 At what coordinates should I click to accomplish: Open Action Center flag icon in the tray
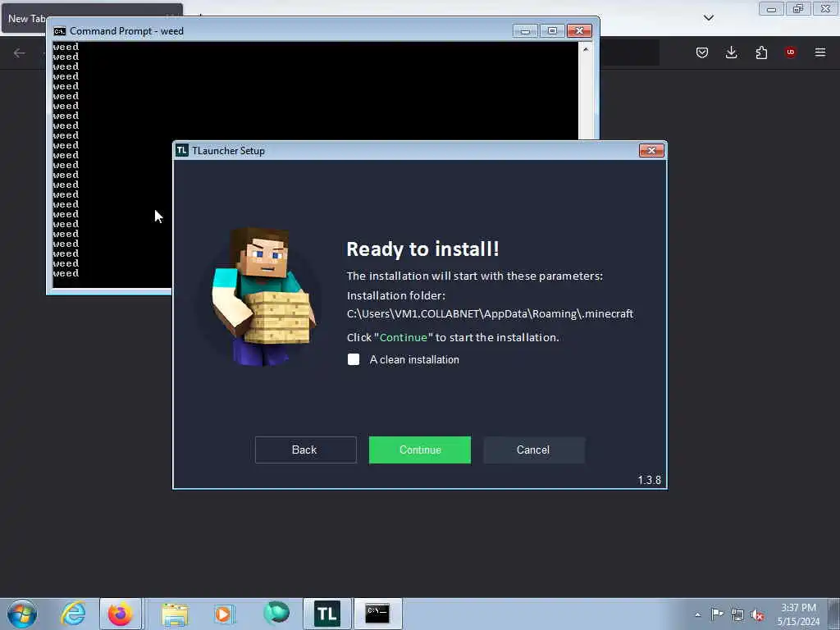click(x=717, y=614)
